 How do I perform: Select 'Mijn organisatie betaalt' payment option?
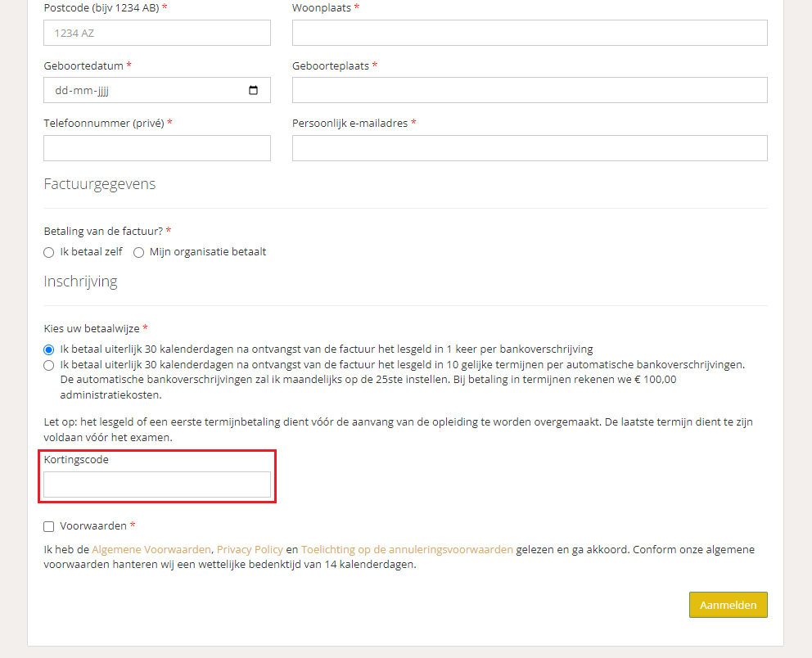[138, 252]
